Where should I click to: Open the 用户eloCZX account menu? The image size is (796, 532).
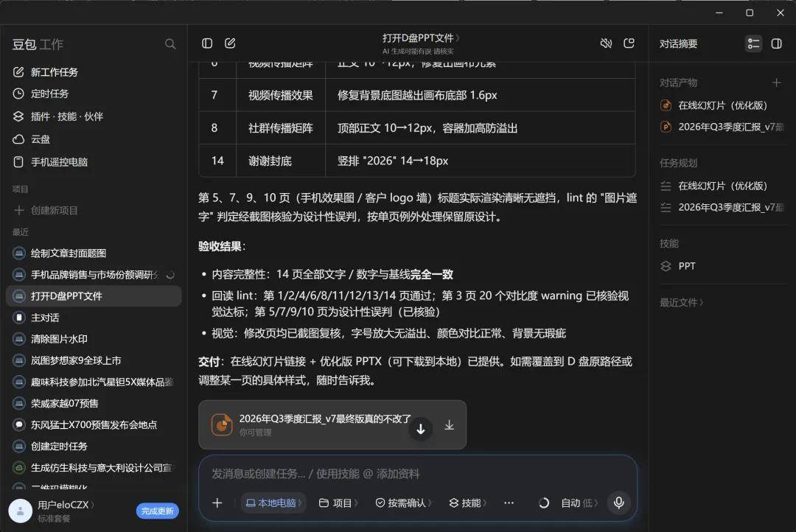coord(66,505)
